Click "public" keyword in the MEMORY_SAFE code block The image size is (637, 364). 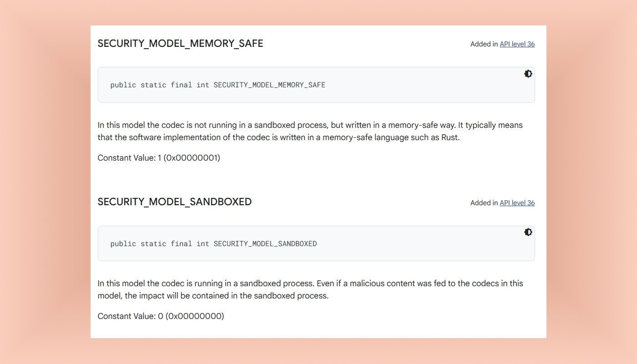coord(123,85)
